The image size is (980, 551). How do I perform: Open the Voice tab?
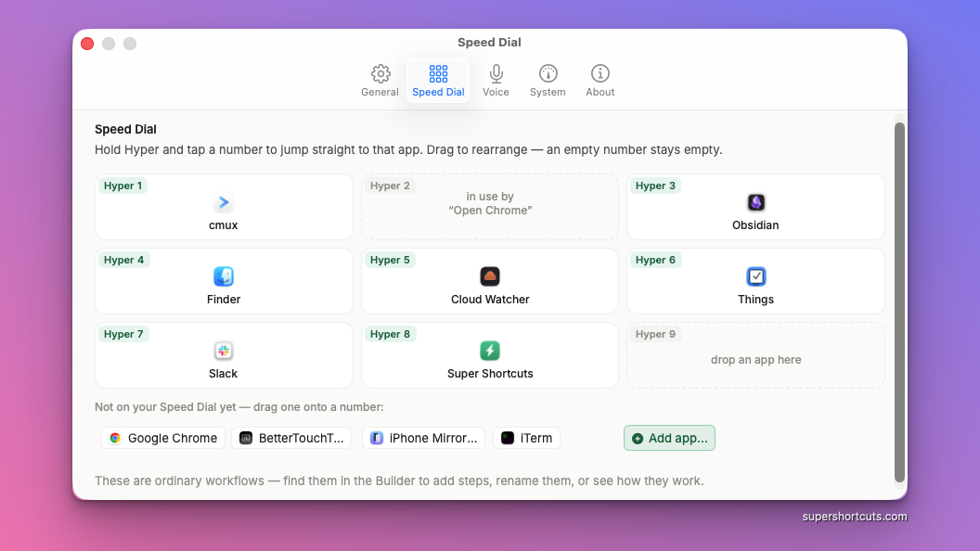pos(496,81)
